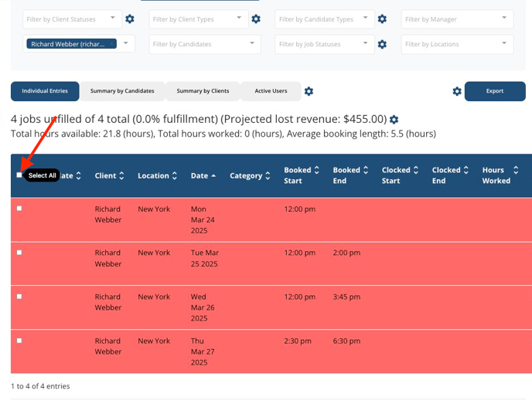This screenshot has height=404, width=532.
Task: Remove Richard Webber filter chip with x
Action: 111,44
